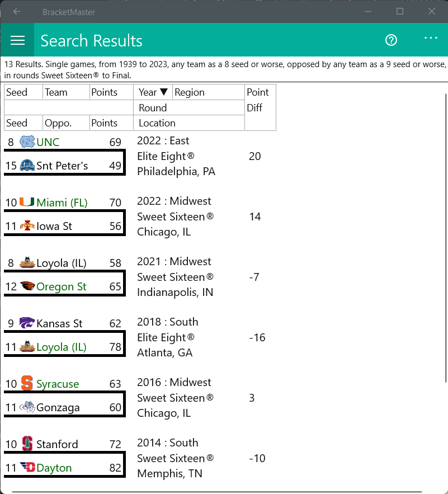448x494 pixels.
Task: Click the Gonzaga team logo
Action: [x=27, y=407]
